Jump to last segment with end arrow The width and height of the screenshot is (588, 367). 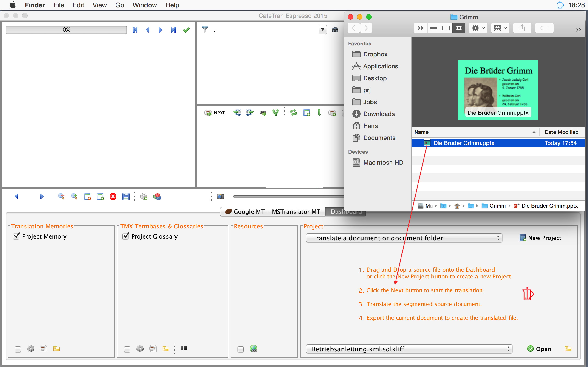(x=173, y=30)
